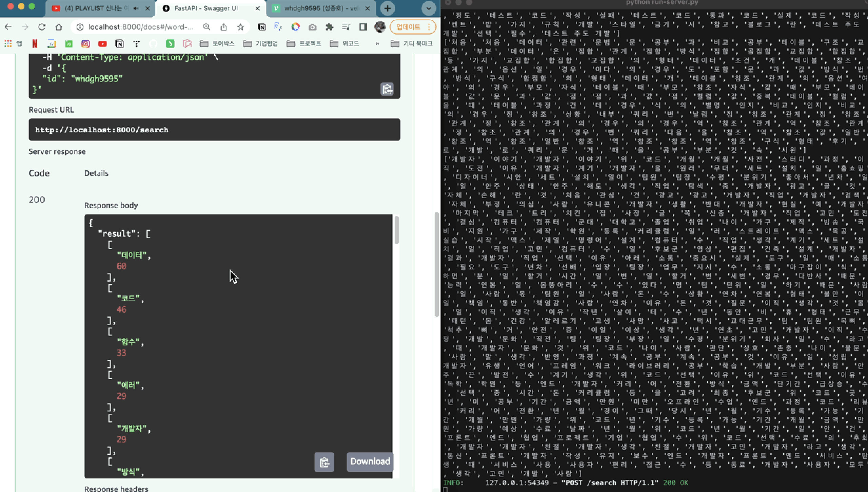Viewport: 868px width, 492px height.
Task: Open Netflix bookmark in bookmarks bar
Action: point(35,43)
